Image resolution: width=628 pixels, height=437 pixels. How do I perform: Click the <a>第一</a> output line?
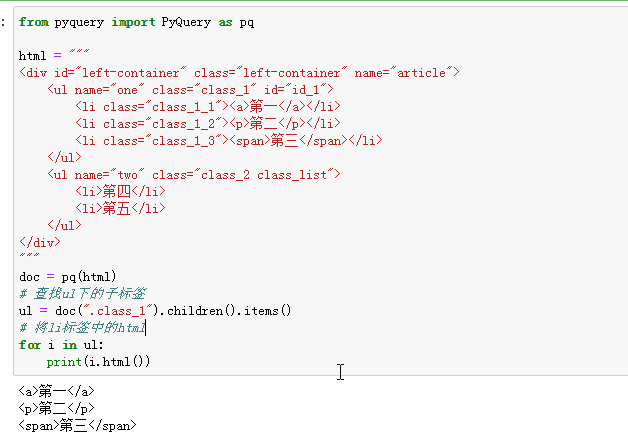57,391
